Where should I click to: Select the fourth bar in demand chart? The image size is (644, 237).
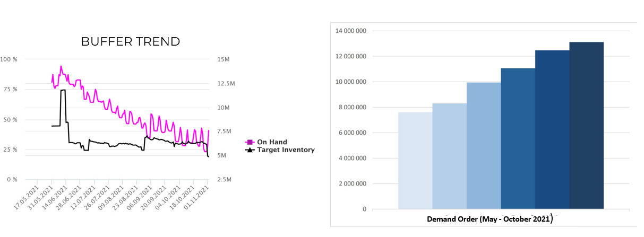(x=518, y=138)
